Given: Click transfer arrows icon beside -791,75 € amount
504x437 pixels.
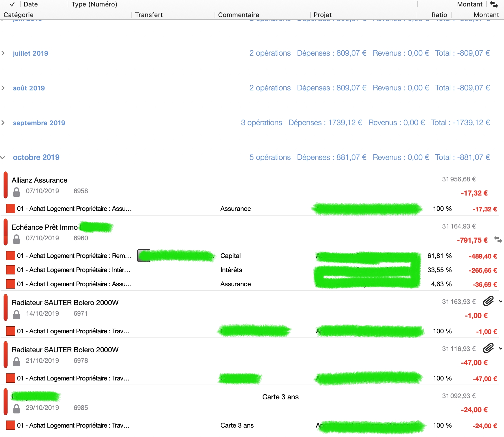Looking at the screenshot, I should click(498, 239).
